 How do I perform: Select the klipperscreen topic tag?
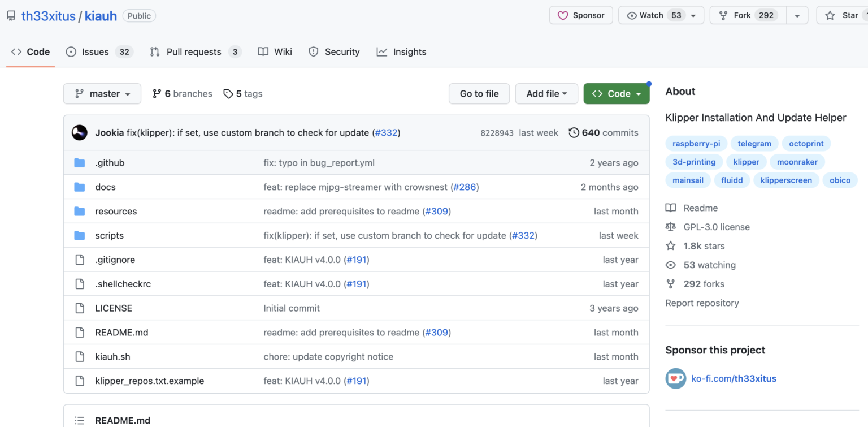[x=786, y=180]
